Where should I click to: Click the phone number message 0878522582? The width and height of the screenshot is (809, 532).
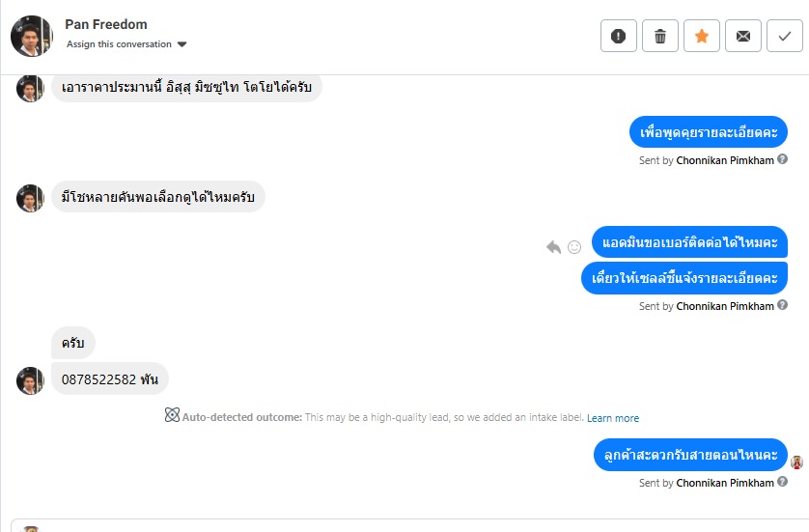click(x=110, y=378)
